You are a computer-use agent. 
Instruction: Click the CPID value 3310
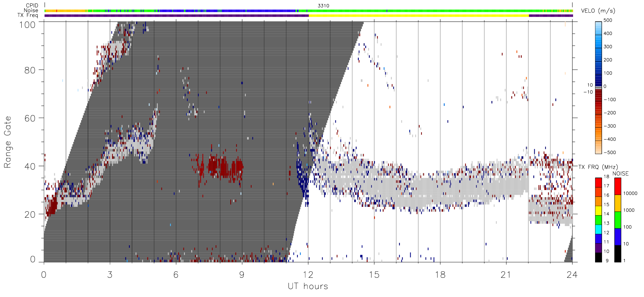coord(323,6)
